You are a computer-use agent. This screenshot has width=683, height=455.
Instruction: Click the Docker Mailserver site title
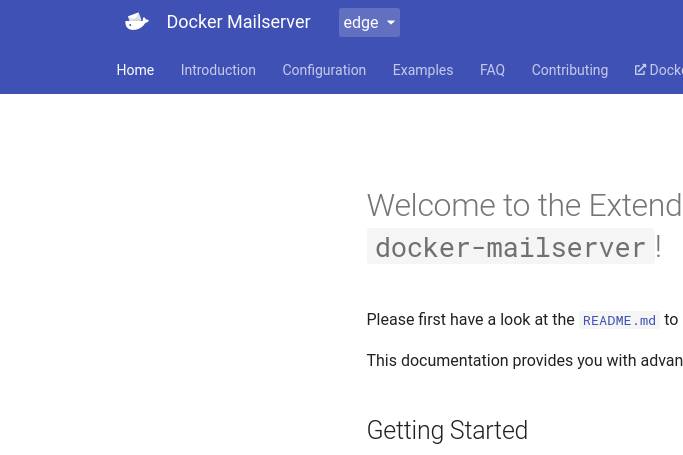pos(238,22)
